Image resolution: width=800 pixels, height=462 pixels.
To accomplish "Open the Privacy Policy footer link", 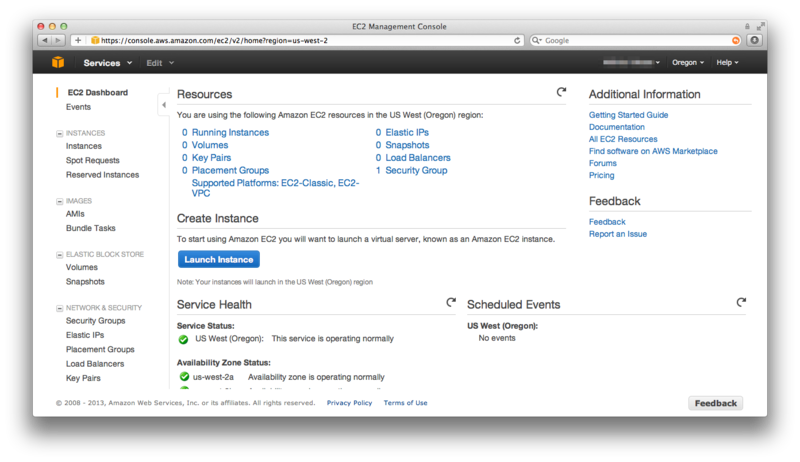I will 349,403.
